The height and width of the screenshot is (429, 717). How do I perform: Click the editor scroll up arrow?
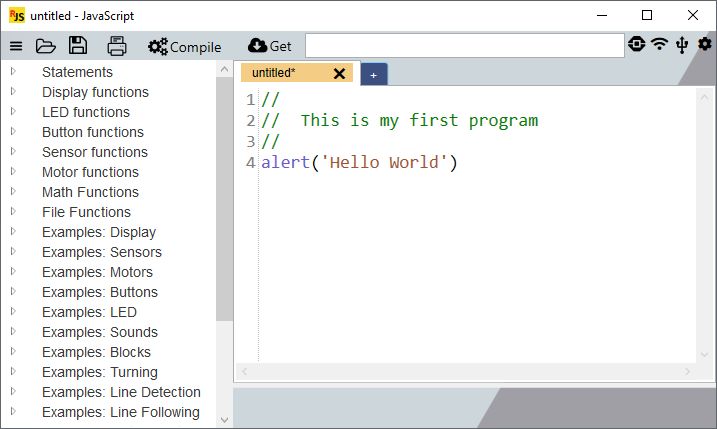click(x=704, y=97)
